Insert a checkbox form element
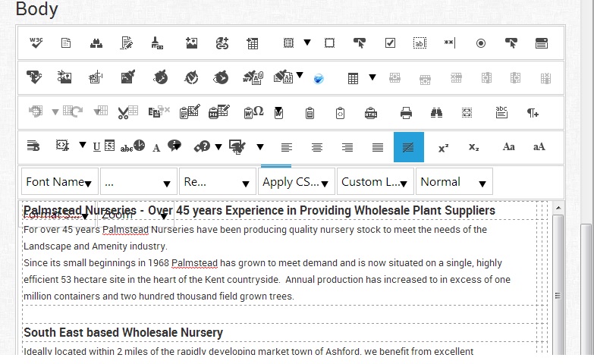 [390, 43]
